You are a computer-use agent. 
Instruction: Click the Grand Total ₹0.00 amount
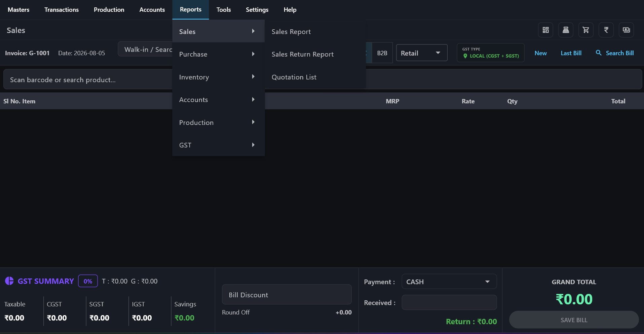574,299
